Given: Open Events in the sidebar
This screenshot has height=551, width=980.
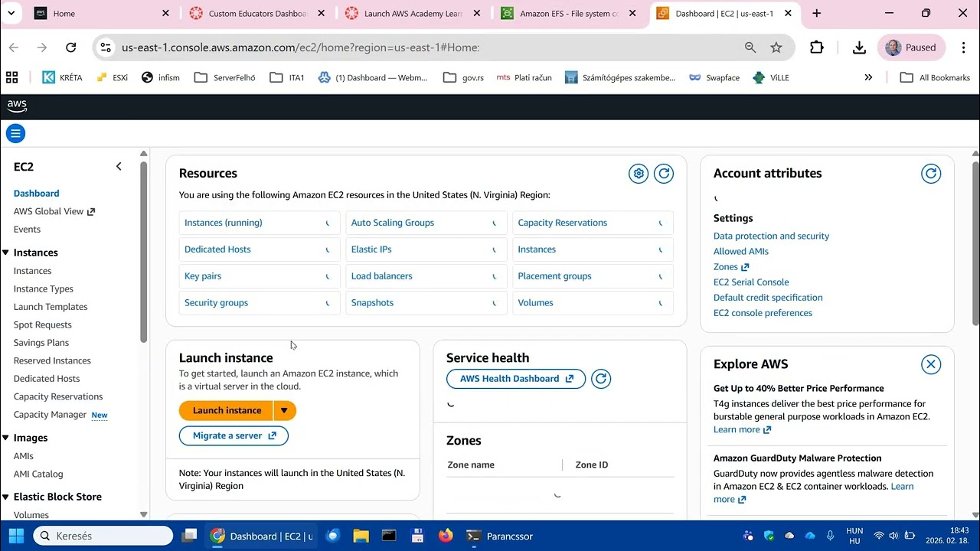Looking at the screenshot, I should (27, 230).
